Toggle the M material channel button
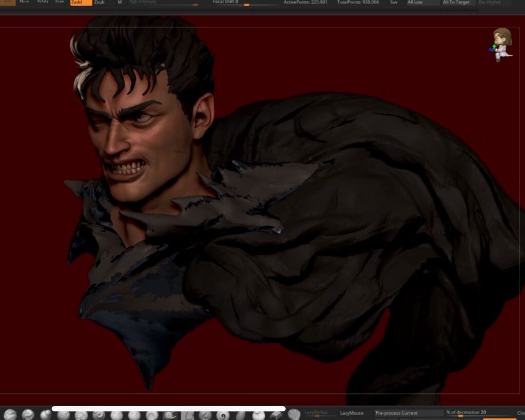The height and width of the screenshot is (420, 525). click(x=120, y=3)
